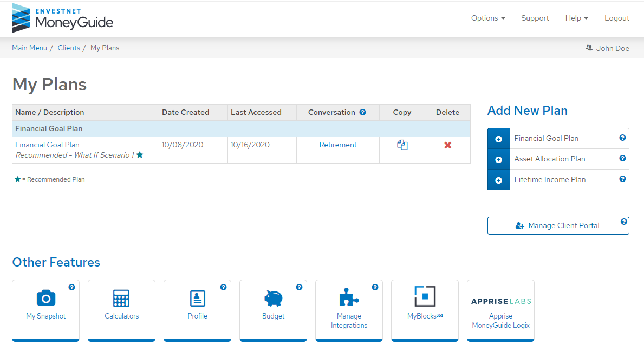Viewport: 644px width, 363px height.
Task: Go to Clients in the breadcrumb trail
Action: pos(69,48)
